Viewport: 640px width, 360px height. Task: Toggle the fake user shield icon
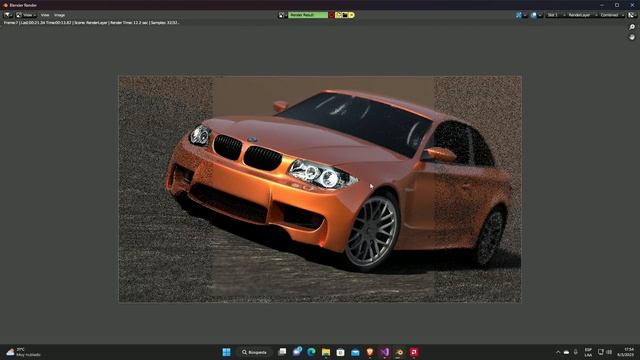pos(331,15)
